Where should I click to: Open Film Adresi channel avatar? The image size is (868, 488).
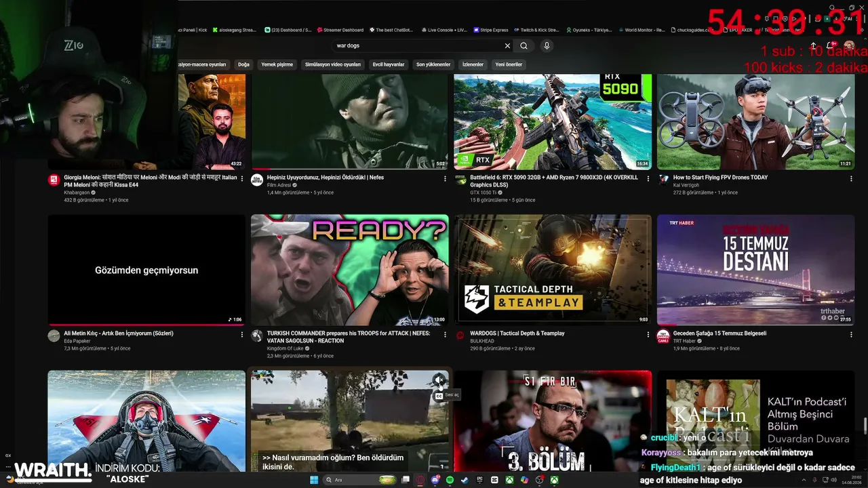(257, 180)
